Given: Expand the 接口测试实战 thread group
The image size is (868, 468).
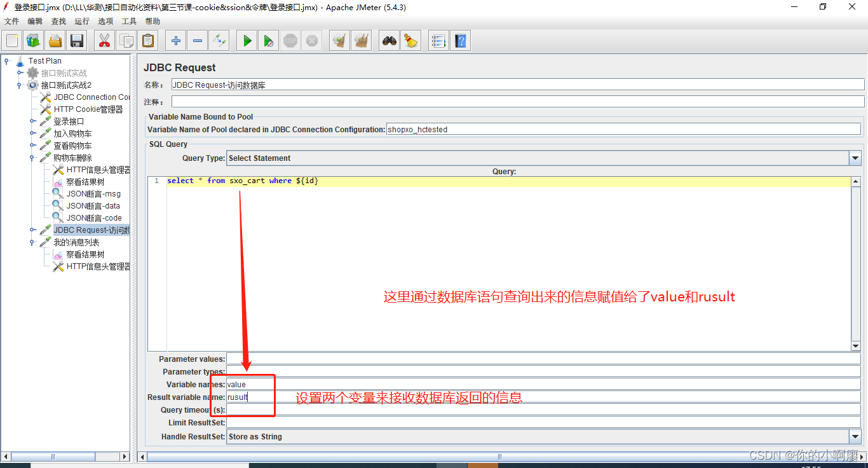Looking at the screenshot, I should click(20, 73).
